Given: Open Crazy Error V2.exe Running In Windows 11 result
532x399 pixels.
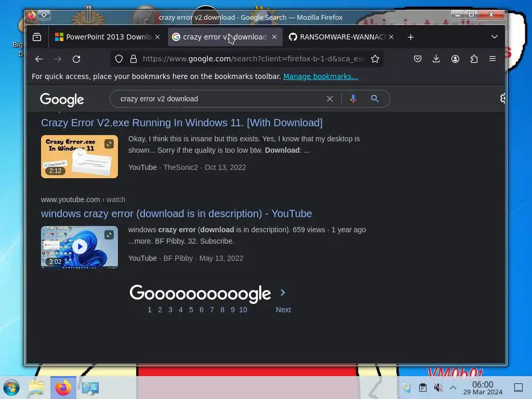Looking at the screenshot, I should click(182, 123).
